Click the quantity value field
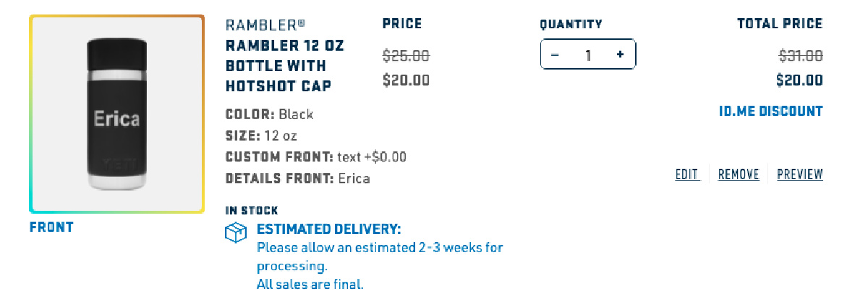This screenshot has width=868, height=305. click(x=587, y=55)
